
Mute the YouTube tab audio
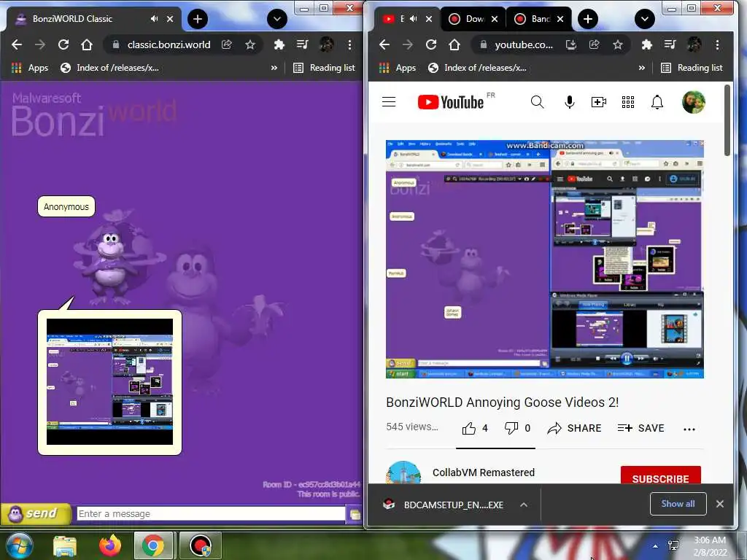[x=414, y=18]
